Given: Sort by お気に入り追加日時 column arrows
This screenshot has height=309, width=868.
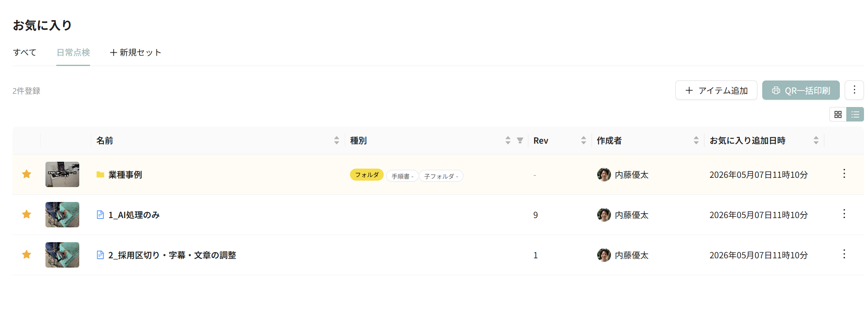Looking at the screenshot, I should pos(816,140).
